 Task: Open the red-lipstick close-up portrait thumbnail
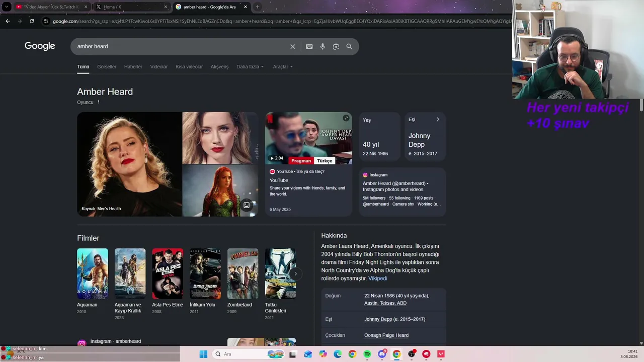pos(220,138)
